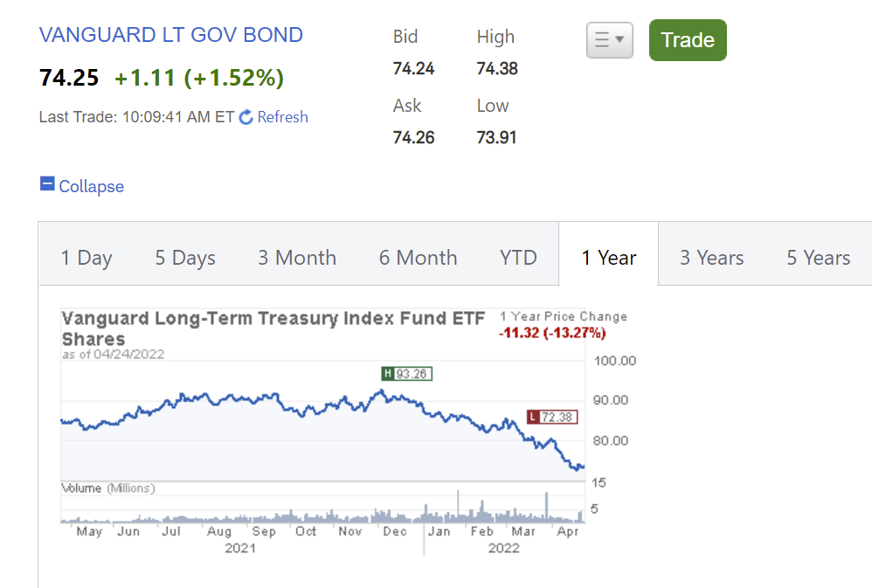Click the Refresh circular arrow icon
Screen dimensions: 872x588
pos(246,117)
